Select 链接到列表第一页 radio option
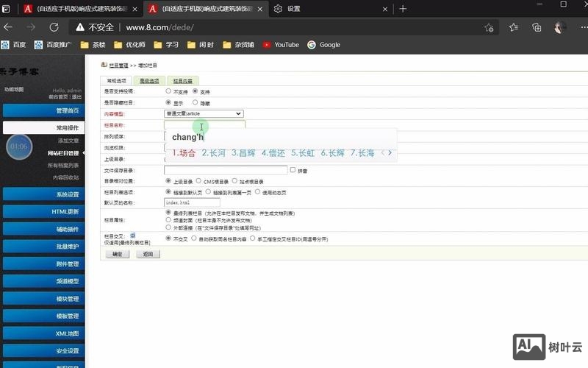This screenshot has height=368, width=588. pos(208,191)
